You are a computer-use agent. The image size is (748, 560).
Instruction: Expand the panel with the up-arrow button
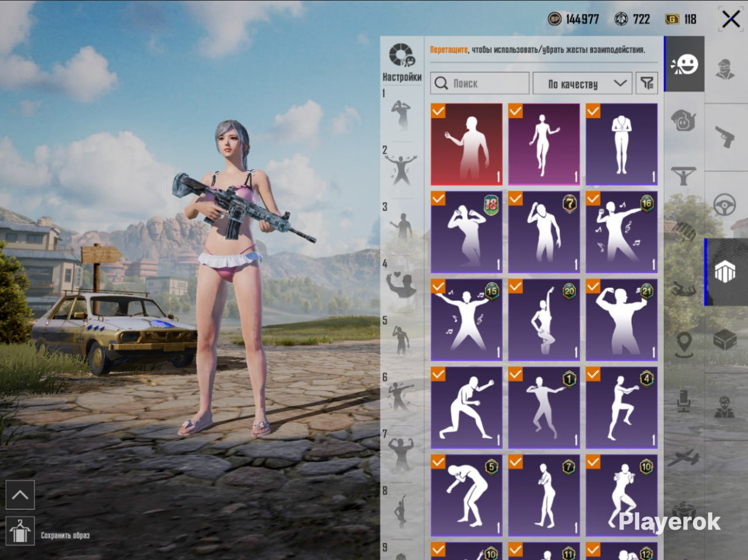pos(20,495)
